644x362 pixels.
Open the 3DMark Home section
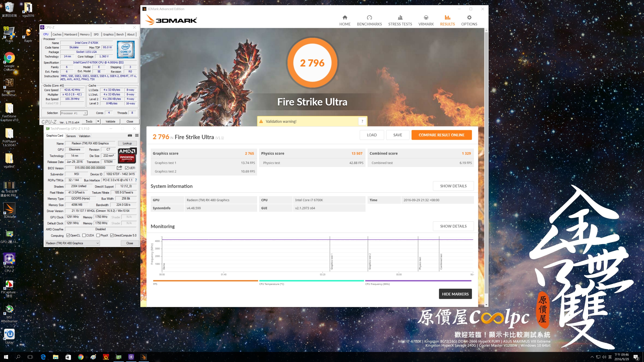[x=345, y=20]
